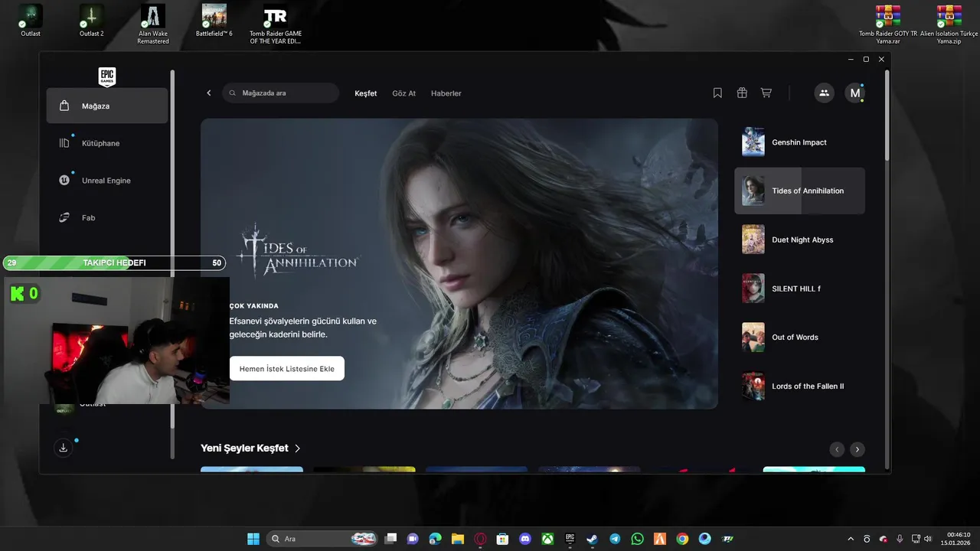Open Microsoft Edge from the taskbar
980x551 pixels.
pos(436,539)
